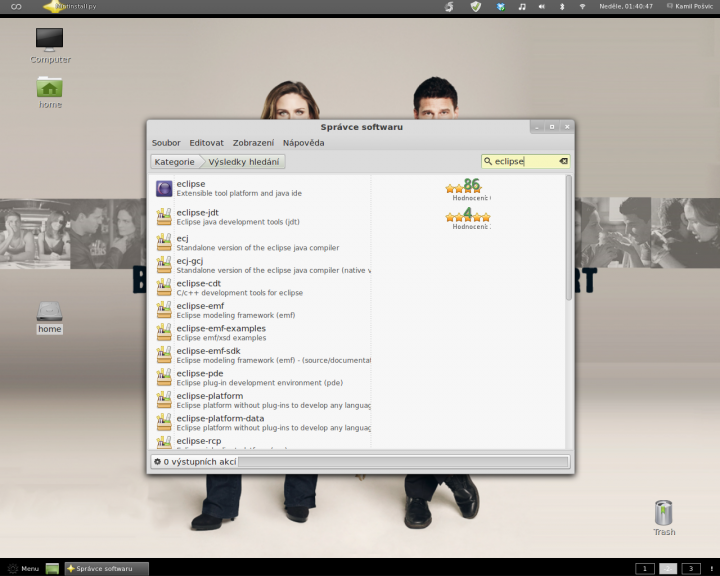
Task: Click the show desktop icon in taskbar
Action: coord(52,569)
